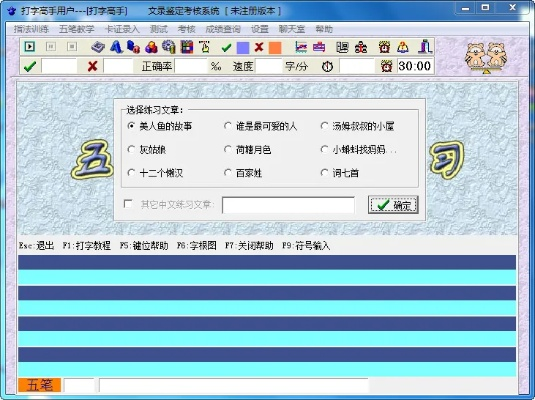
Task: Open the 设置 menu
Action: pos(260,29)
